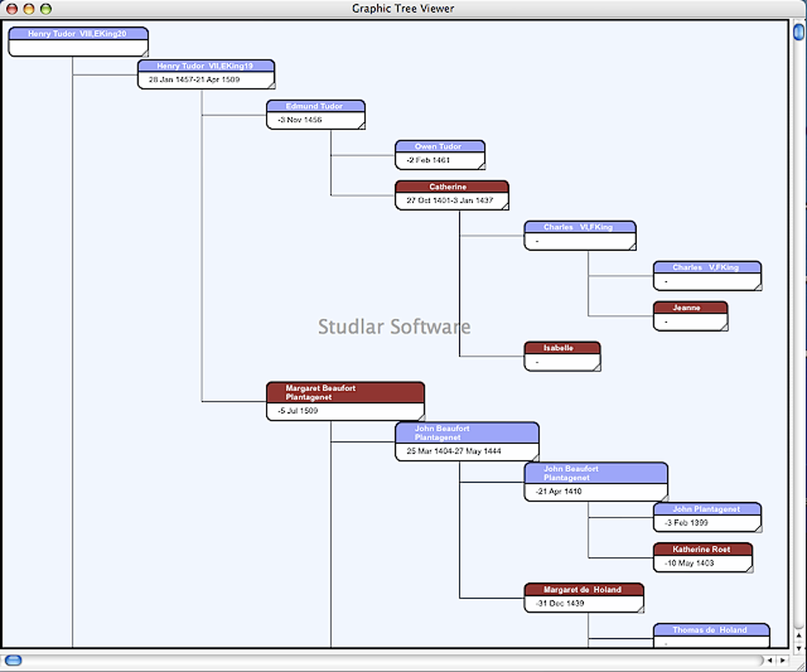Click the Katherine Roet name header

click(703, 549)
